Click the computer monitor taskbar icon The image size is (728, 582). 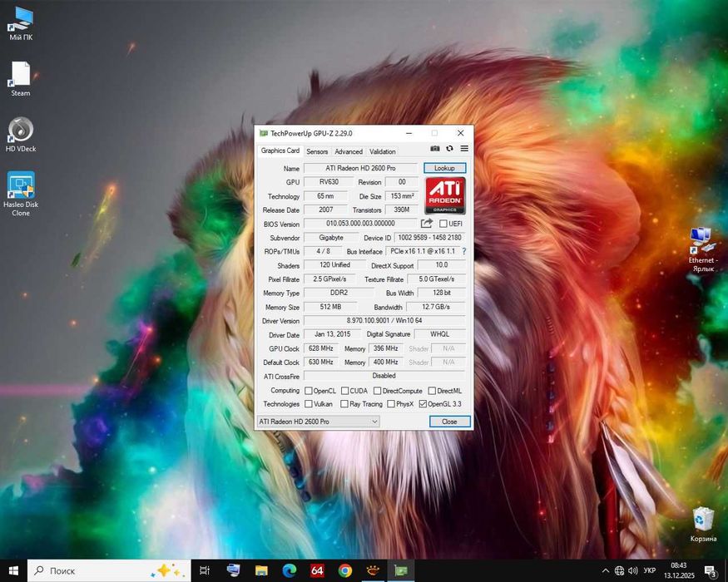(234, 570)
